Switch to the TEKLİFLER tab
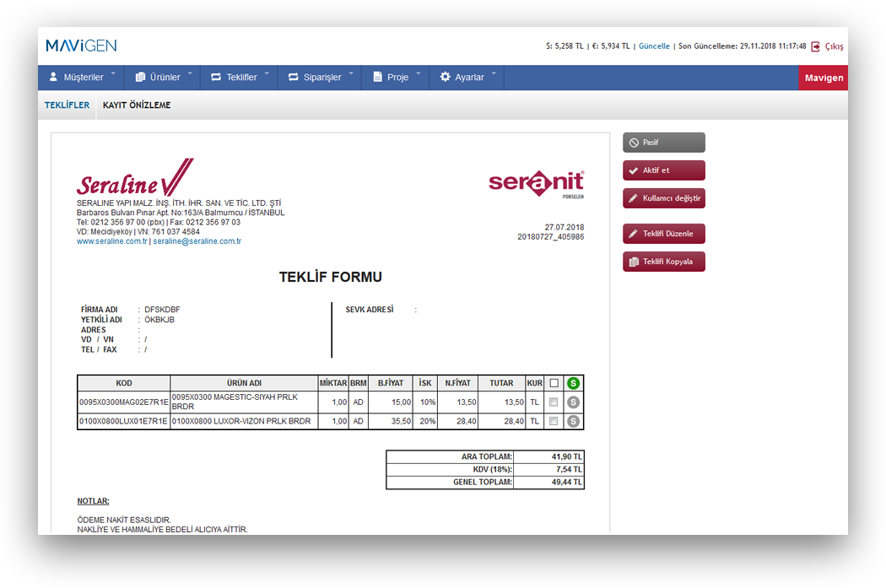The image size is (886, 588). pos(67,105)
